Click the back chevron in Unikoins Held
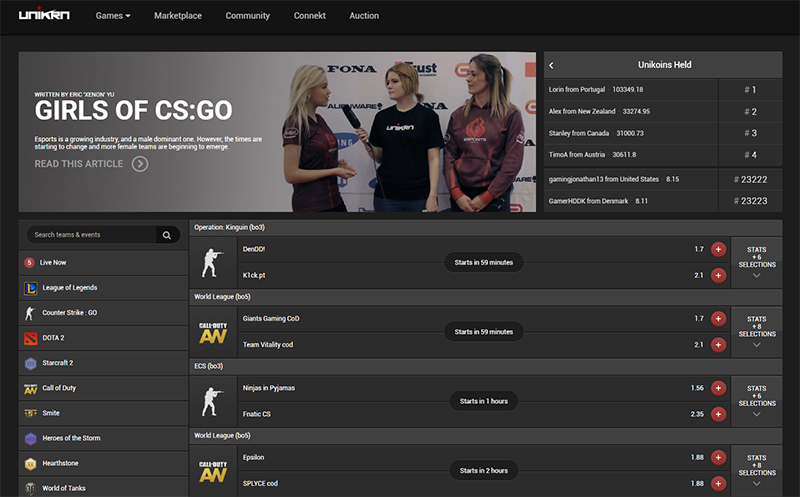The width and height of the screenshot is (800, 497). [x=551, y=65]
